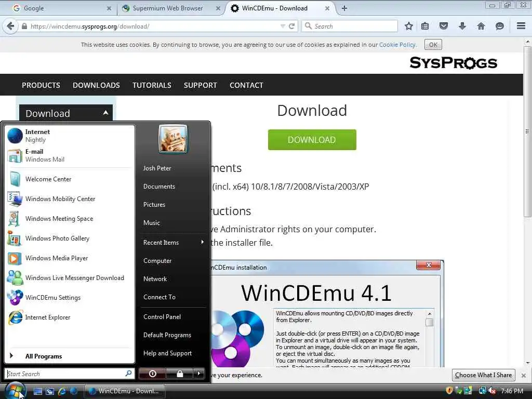The width and height of the screenshot is (532, 399).
Task: Open Music from the Start menu
Action: (173, 223)
